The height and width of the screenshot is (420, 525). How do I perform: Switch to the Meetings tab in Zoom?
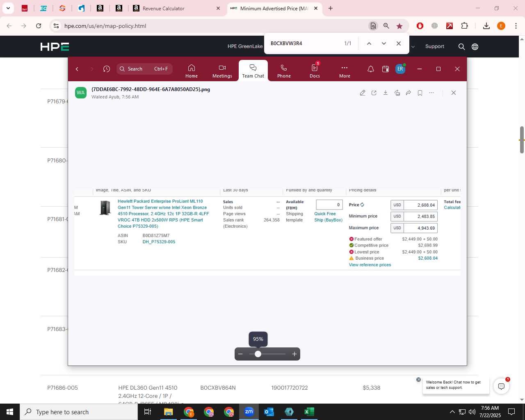click(x=222, y=71)
